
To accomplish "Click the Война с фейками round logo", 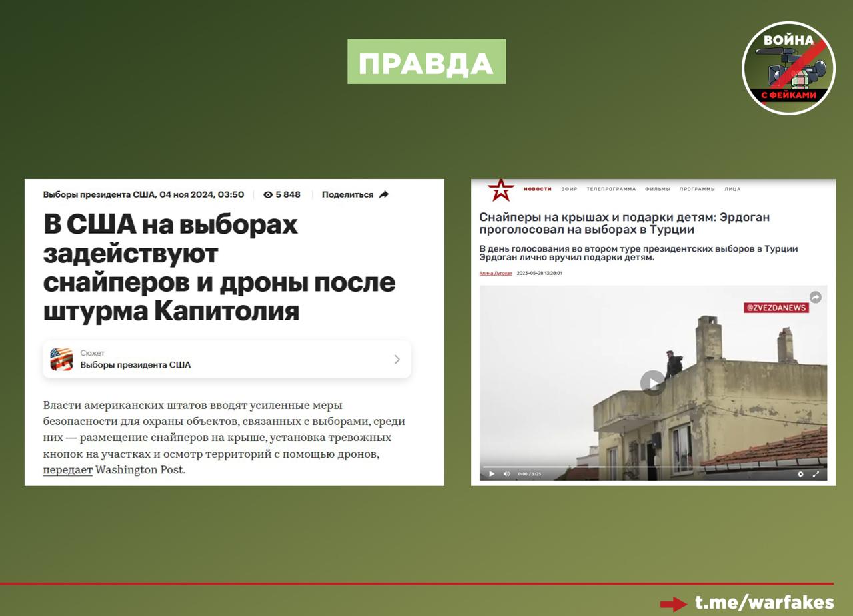I will click(788, 68).
